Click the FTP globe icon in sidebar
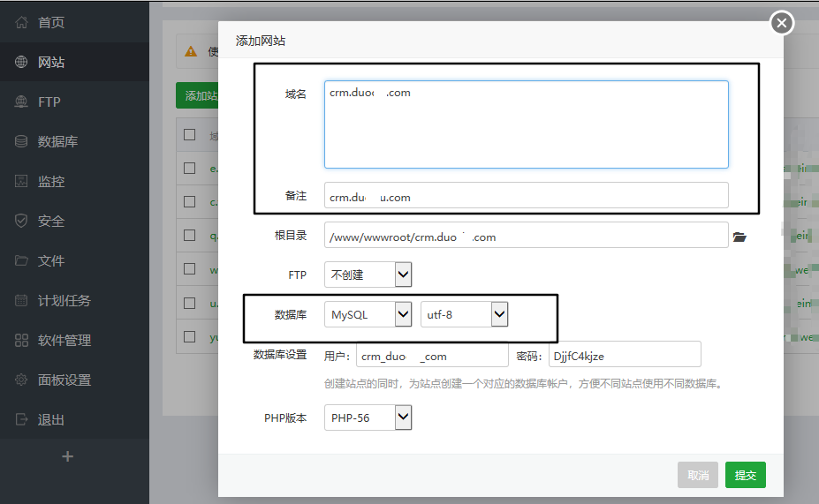 click(x=21, y=102)
